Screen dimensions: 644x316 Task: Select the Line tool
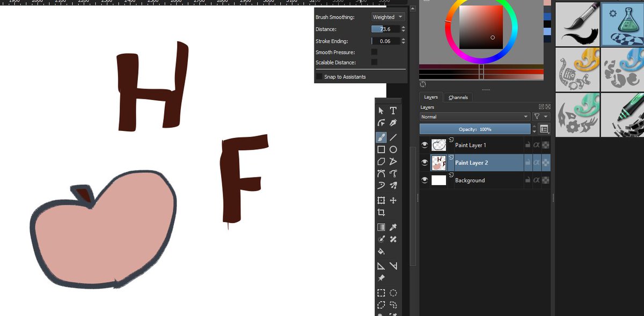[x=393, y=137]
